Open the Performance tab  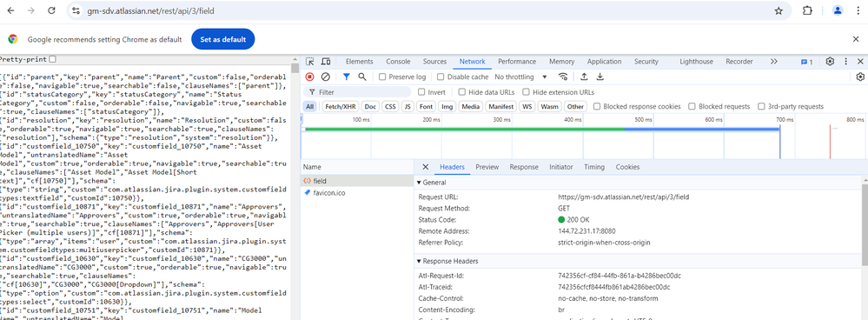tap(517, 62)
